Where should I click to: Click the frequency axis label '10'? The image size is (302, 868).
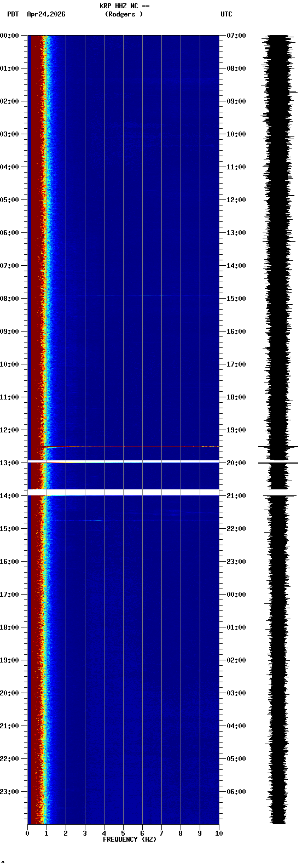(219, 833)
